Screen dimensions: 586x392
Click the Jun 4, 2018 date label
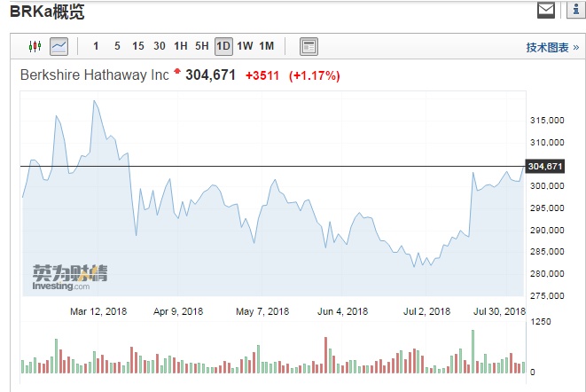[343, 311]
